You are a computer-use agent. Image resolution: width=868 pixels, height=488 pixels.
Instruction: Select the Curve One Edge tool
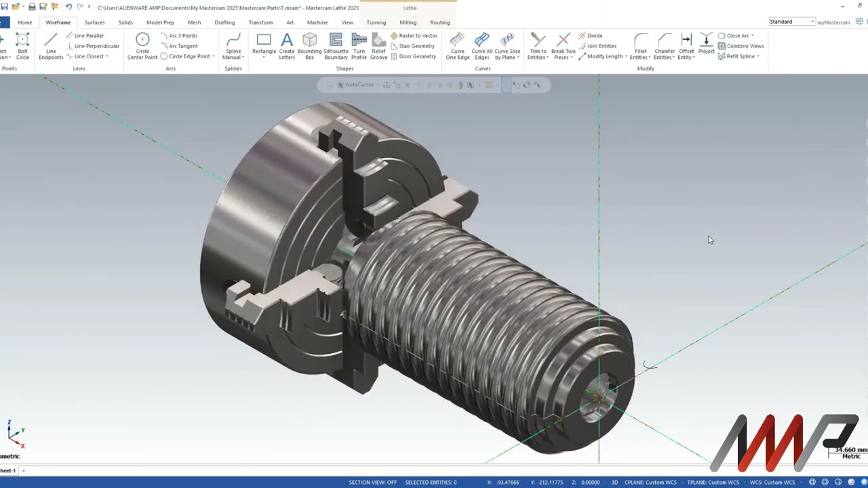(458, 46)
